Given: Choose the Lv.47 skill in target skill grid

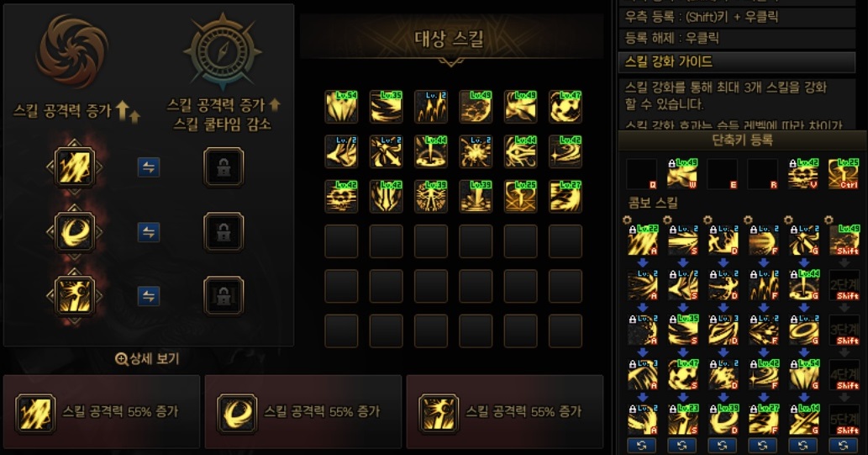Looking at the screenshot, I should (566, 107).
